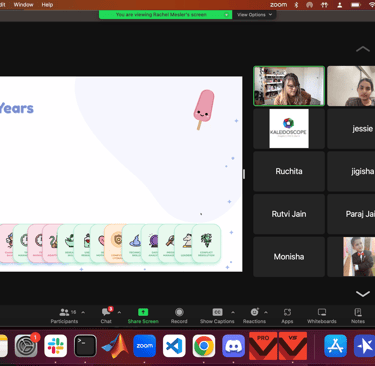Open Whiteboards
The height and width of the screenshot is (366, 375).
point(322,316)
